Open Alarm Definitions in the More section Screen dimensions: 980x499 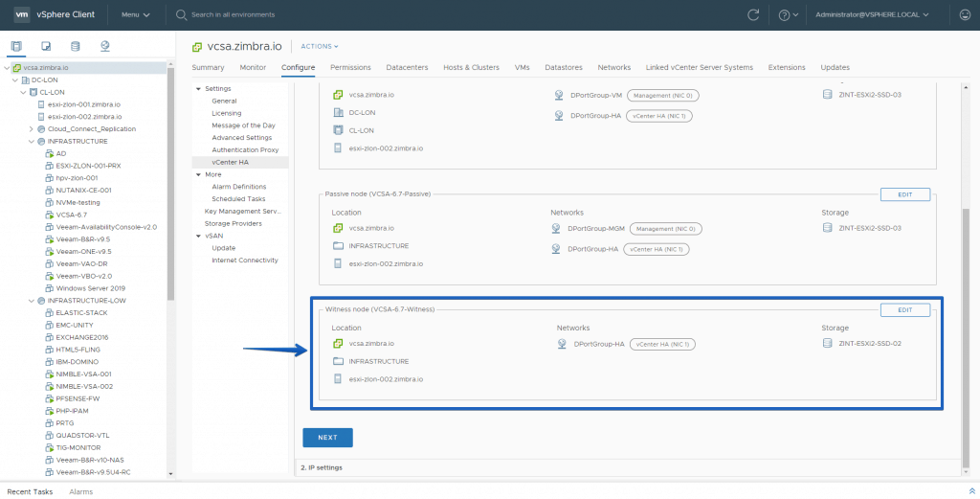[x=238, y=187]
